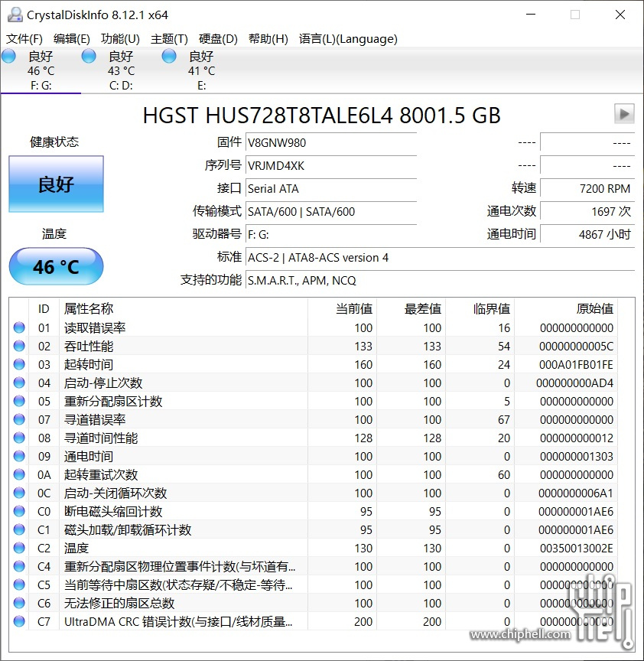Select the 读取错误率 attribute name
644x661 pixels.
pyautogui.click(x=95, y=328)
